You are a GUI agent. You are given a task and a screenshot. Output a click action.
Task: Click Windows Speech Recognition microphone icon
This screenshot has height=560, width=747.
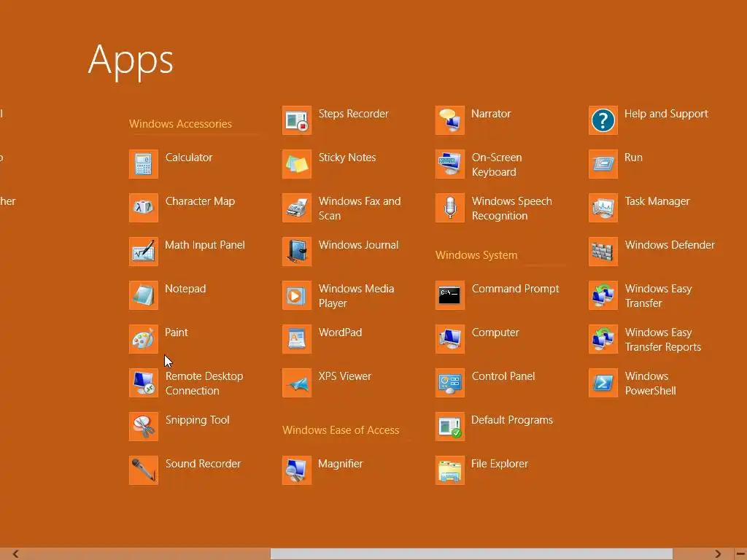tap(450, 208)
